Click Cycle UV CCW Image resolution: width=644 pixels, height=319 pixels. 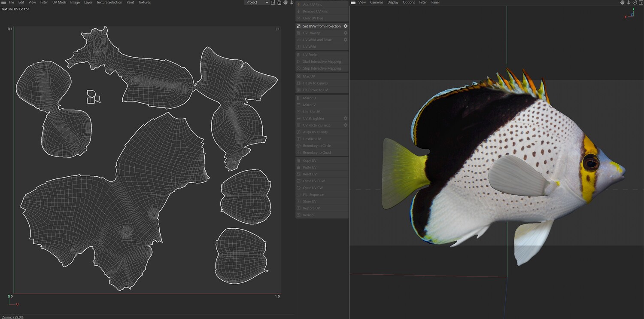(x=322, y=181)
